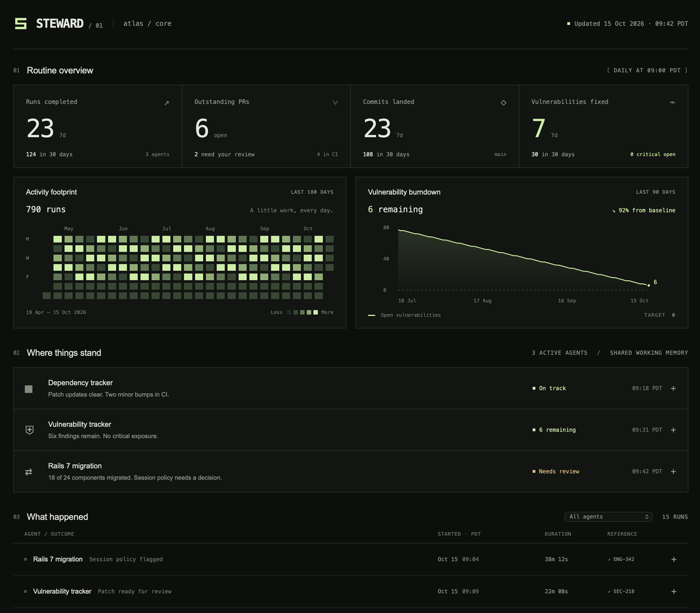Screen dimensions: 700x613
Task: Click the 19 Apr – 15 Oct 2026 range
Action: click(56, 313)
